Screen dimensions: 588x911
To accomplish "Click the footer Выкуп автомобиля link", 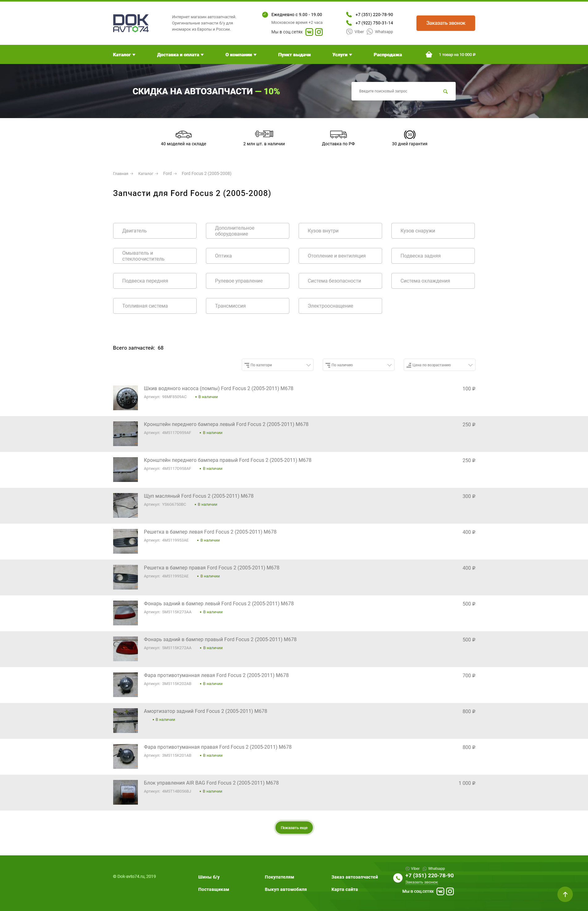I will click(x=286, y=889).
